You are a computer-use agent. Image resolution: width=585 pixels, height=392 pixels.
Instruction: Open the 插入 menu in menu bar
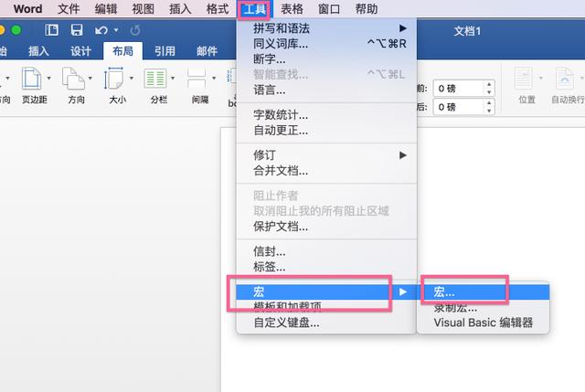click(x=181, y=9)
